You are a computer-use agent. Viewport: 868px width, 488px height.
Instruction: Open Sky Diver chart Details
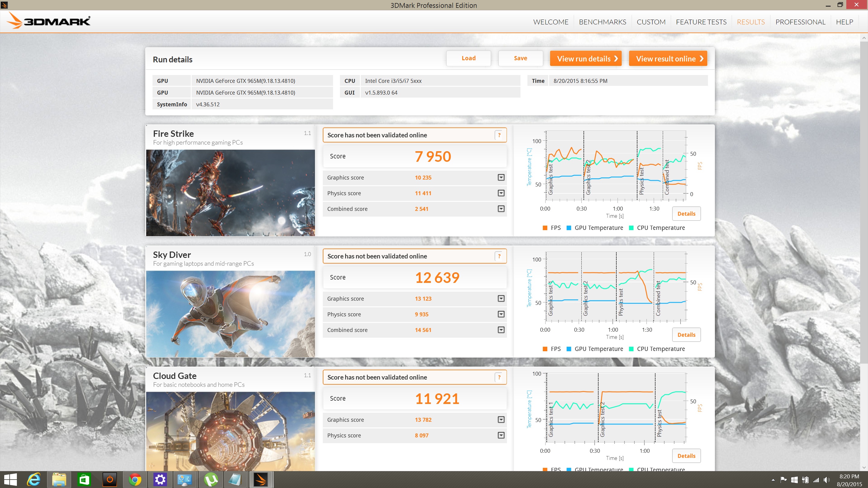(686, 335)
